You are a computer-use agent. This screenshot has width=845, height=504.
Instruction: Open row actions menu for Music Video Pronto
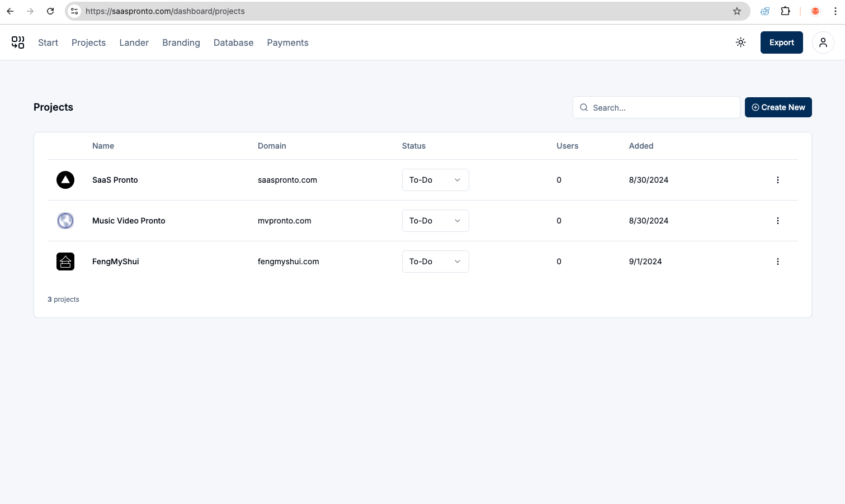point(778,221)
